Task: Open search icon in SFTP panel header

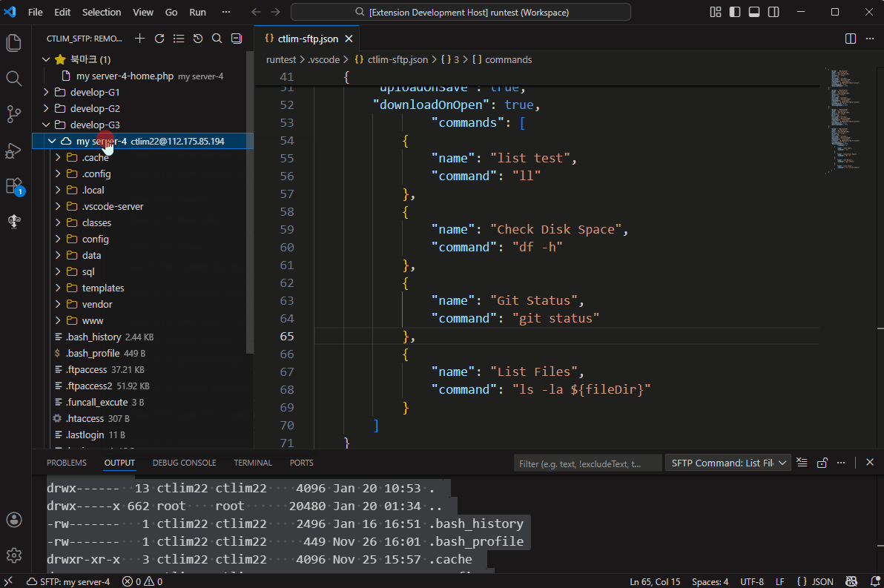Action: 217,38
